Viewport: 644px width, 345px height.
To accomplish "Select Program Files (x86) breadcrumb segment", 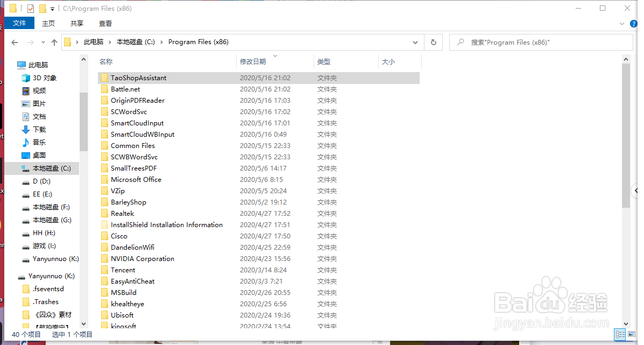I will 199,42.
